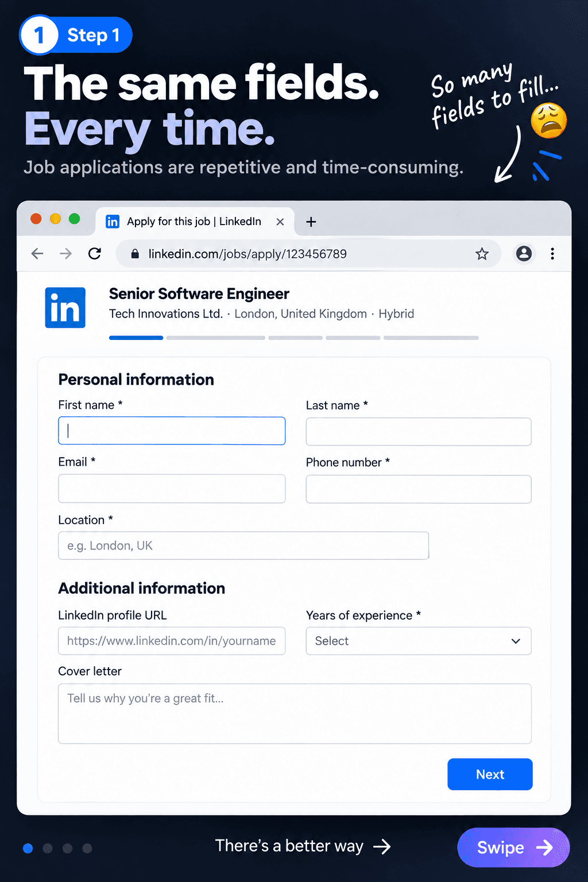
Task: Open a new tab with plus icon
Action: (311, 222)
